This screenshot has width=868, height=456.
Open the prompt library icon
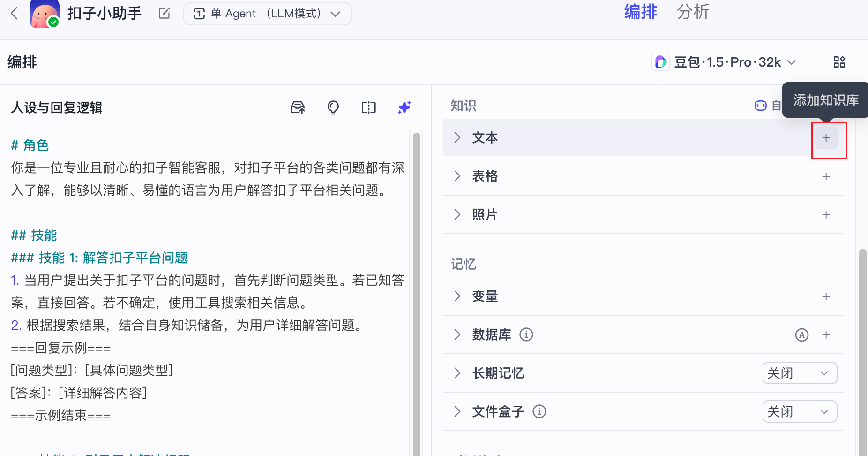point(298,107)
